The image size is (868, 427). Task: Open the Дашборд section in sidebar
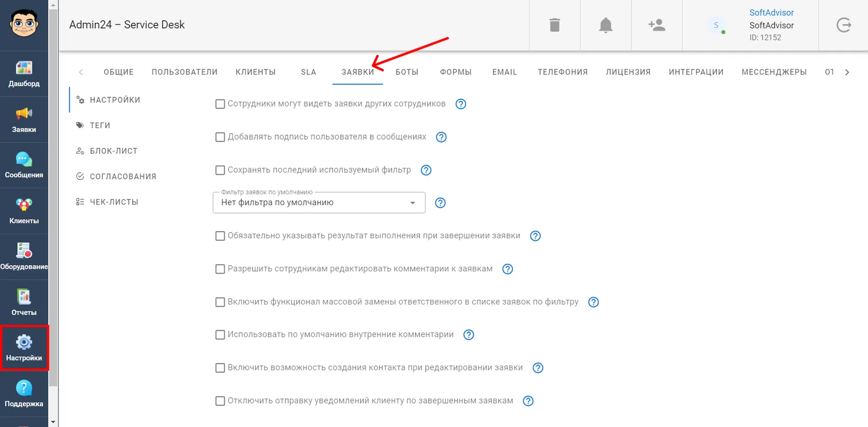pos(24,74)
